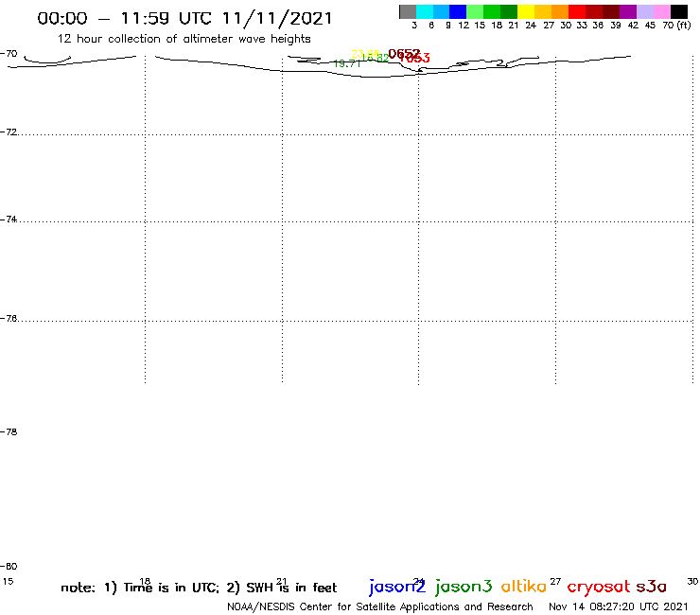Click the cryosat satellite label
This screenshot has height=615, width=700.
tap(599, 588)
